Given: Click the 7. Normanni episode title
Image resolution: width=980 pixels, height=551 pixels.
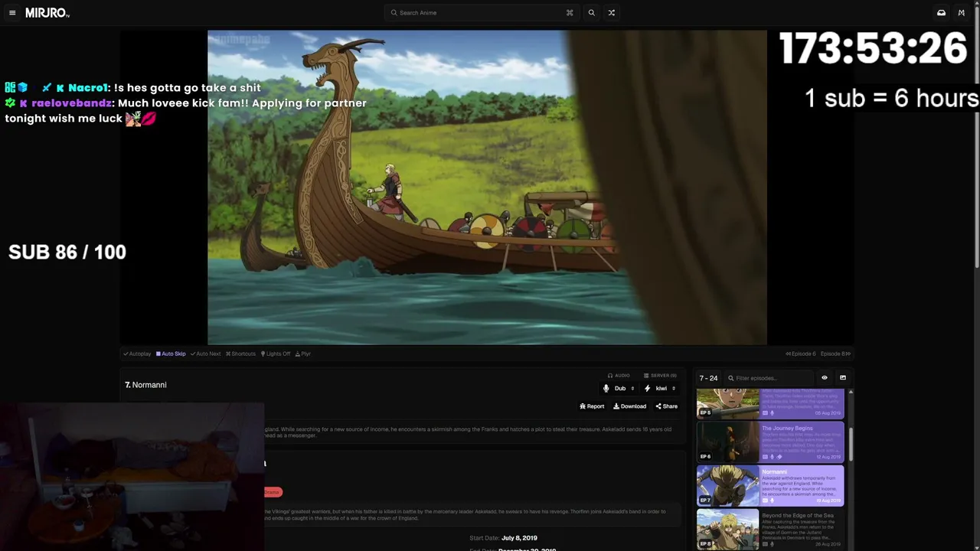Looking at the screenshot, I should (145, 385).
